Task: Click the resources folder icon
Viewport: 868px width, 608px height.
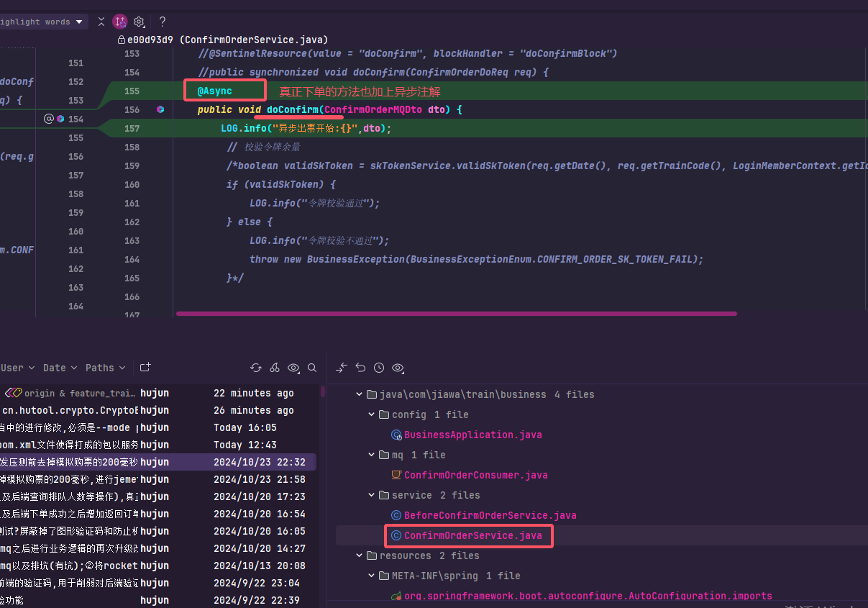Action: 372,555
